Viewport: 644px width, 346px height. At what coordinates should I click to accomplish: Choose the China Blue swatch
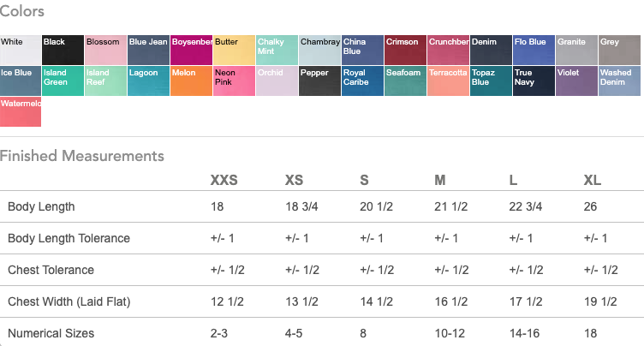tap(363, 50)
